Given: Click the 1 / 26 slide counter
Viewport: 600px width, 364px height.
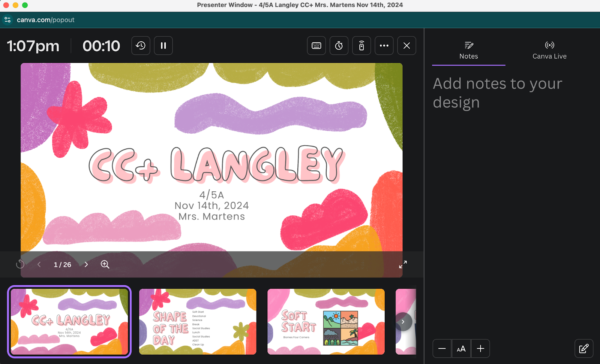Looking at the screenshot, I should pos(63,264).
